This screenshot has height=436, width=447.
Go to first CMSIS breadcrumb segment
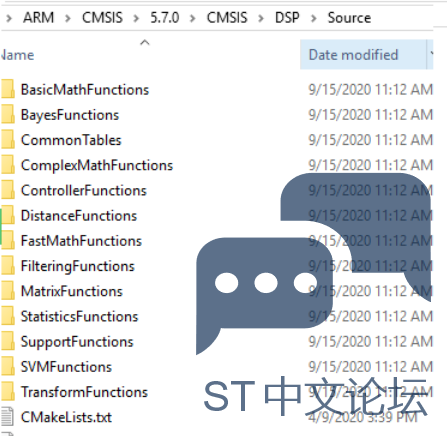tap(102, 17)
